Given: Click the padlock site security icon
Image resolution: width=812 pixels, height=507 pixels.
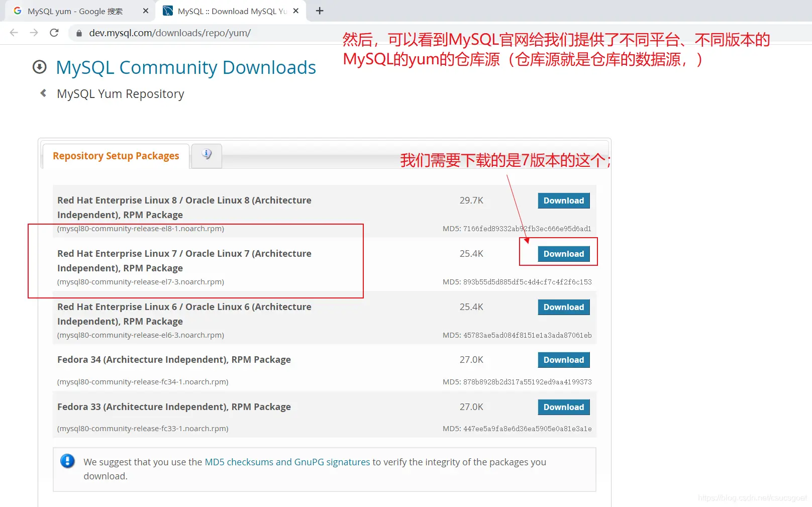Looking at the screenshot, I should [x=79, y=33].
